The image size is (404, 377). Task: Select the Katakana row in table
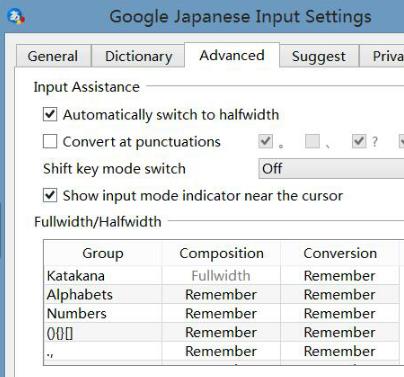(x=221, y=276)
